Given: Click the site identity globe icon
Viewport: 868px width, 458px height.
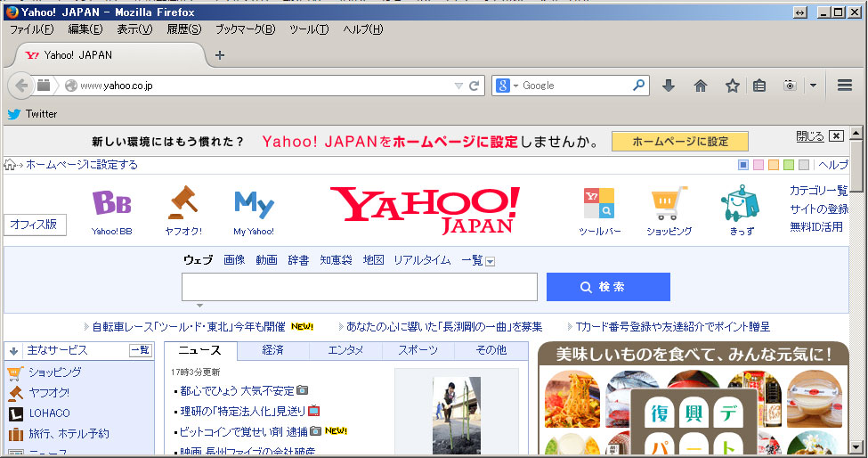Looking at the screenshot, I should [71, 86].
